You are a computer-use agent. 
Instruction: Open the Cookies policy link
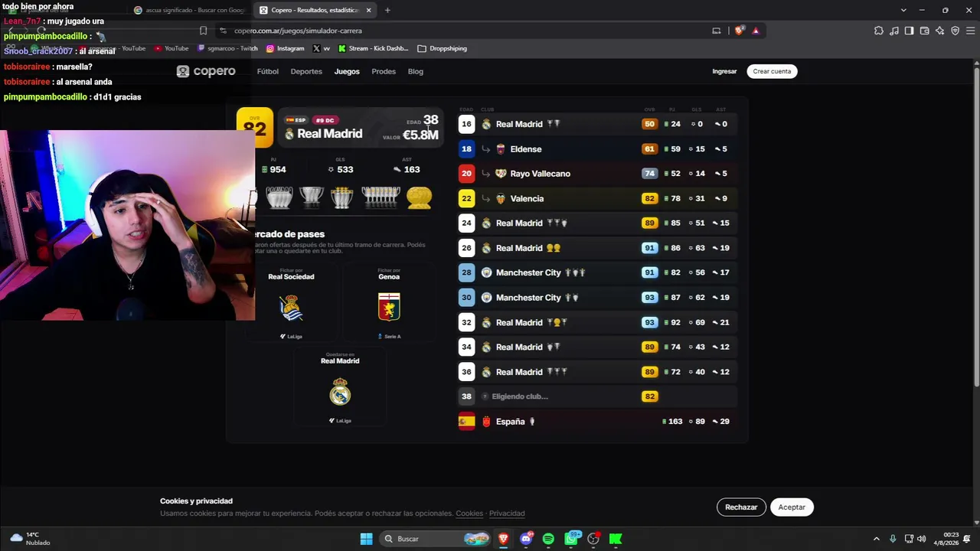tap(469, 514)
